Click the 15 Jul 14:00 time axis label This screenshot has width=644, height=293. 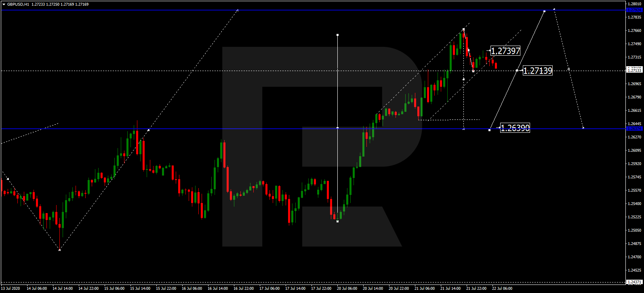140,289
